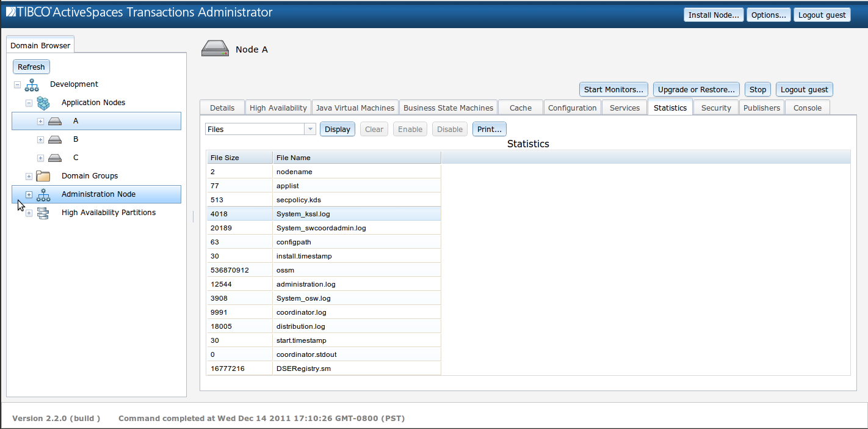868x429 pixels.
Task: Sort by the File Size column header
Action: (x=239, y=158)
